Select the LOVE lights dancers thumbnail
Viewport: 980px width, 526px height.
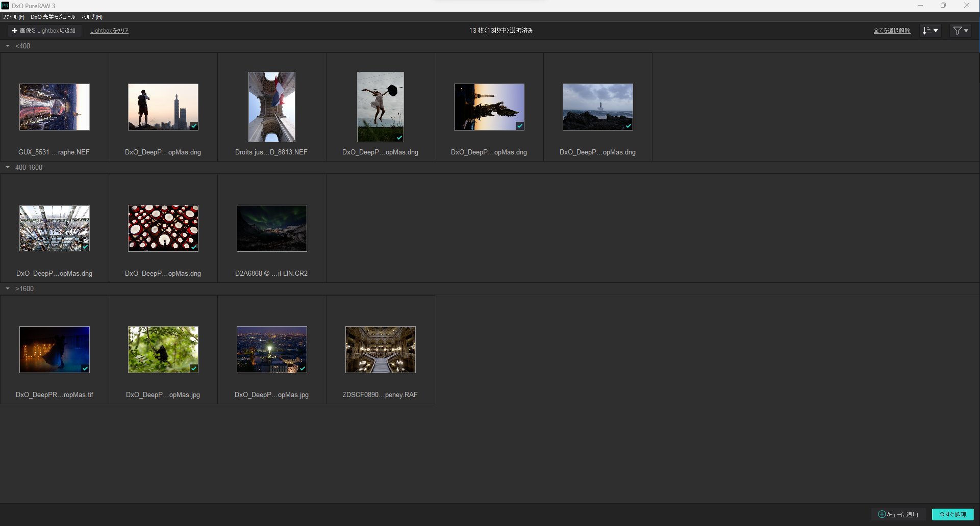coord(55,350)
